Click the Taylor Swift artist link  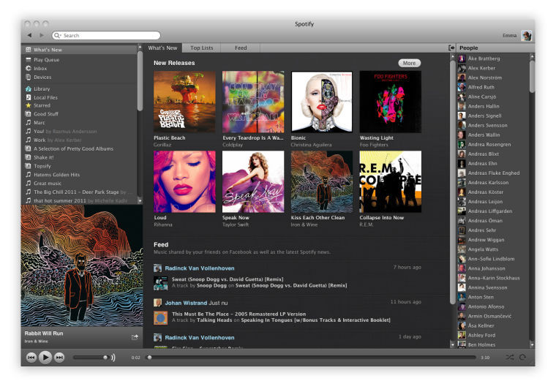coord(236,225)
